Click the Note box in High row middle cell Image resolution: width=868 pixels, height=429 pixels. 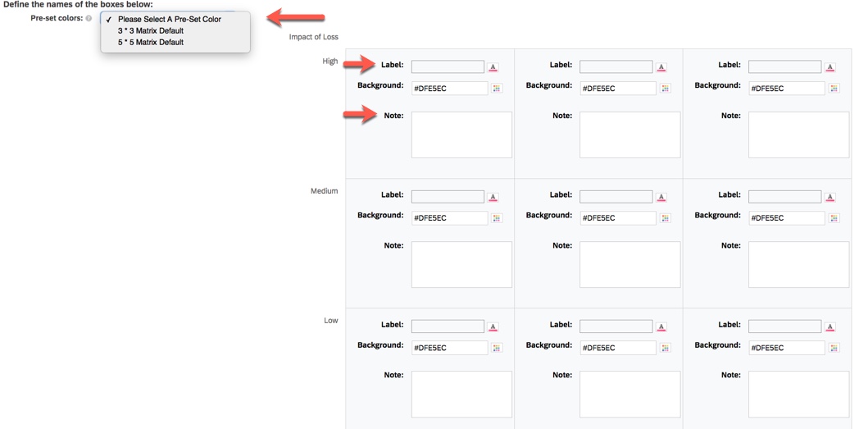[x=630, y=135]
